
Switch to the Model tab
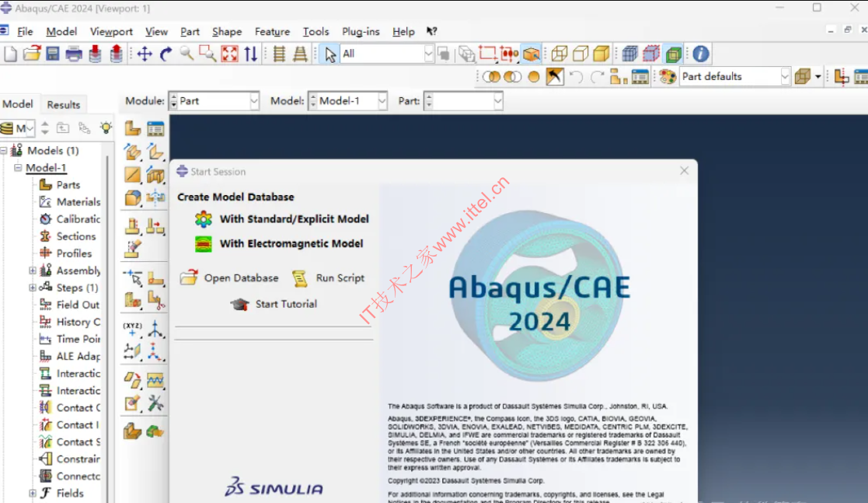[x=18, y=104]
